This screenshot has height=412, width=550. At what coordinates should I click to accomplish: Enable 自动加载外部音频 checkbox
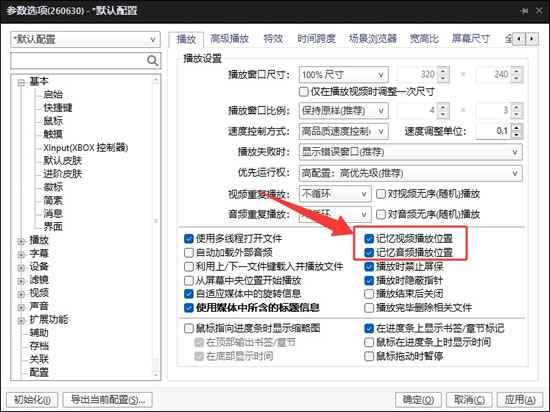189,252
